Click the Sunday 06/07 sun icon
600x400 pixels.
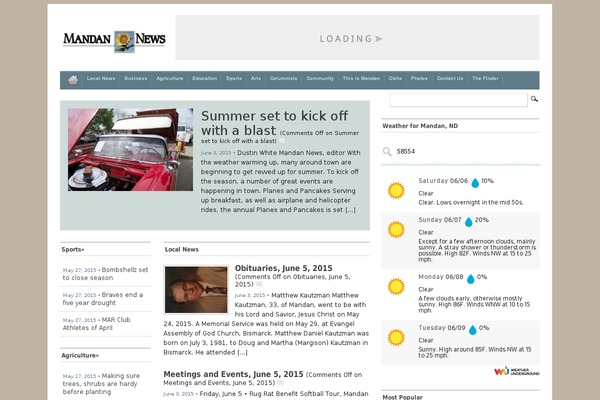(396, 229)
